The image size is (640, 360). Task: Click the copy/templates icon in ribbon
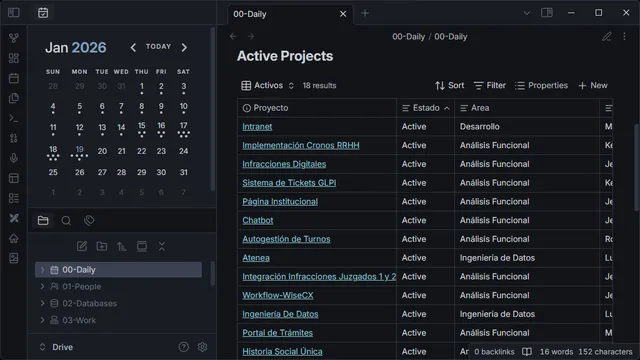[x=14, y=98]
